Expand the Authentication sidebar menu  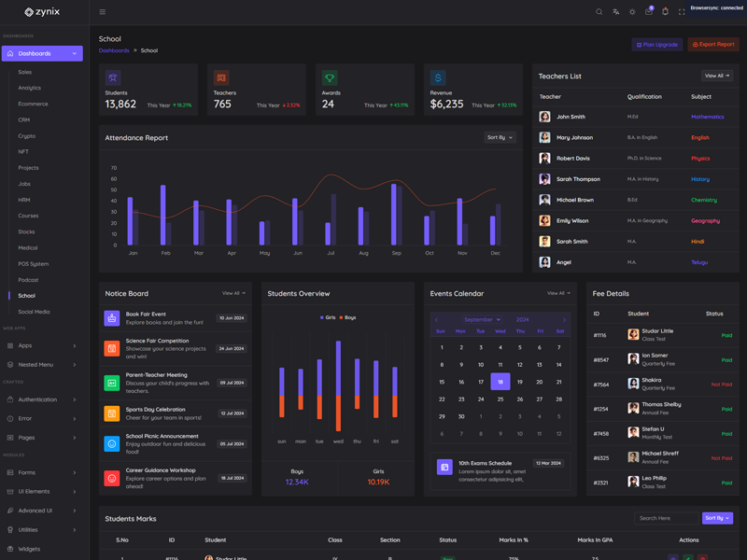click(41, 399)
